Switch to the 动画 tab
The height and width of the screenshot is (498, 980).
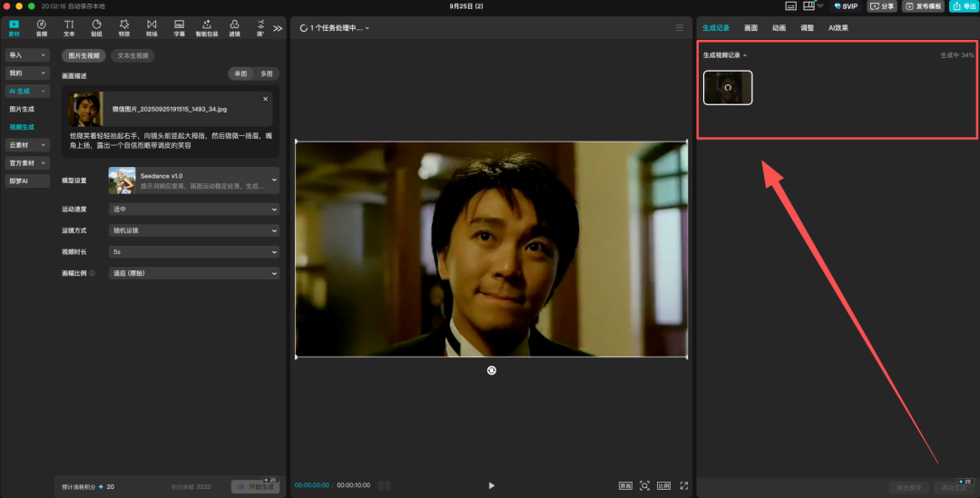(x=779, y=28)
